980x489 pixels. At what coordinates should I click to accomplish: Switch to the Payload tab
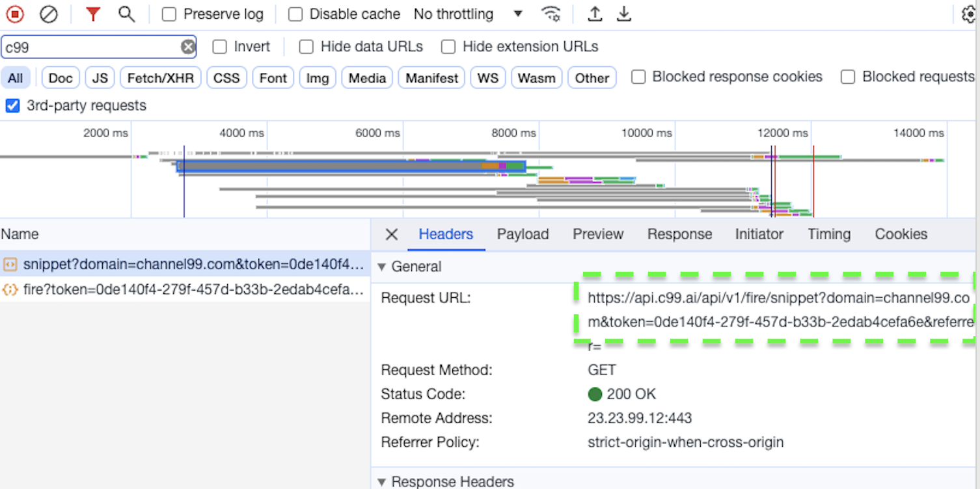click(523, 234)
